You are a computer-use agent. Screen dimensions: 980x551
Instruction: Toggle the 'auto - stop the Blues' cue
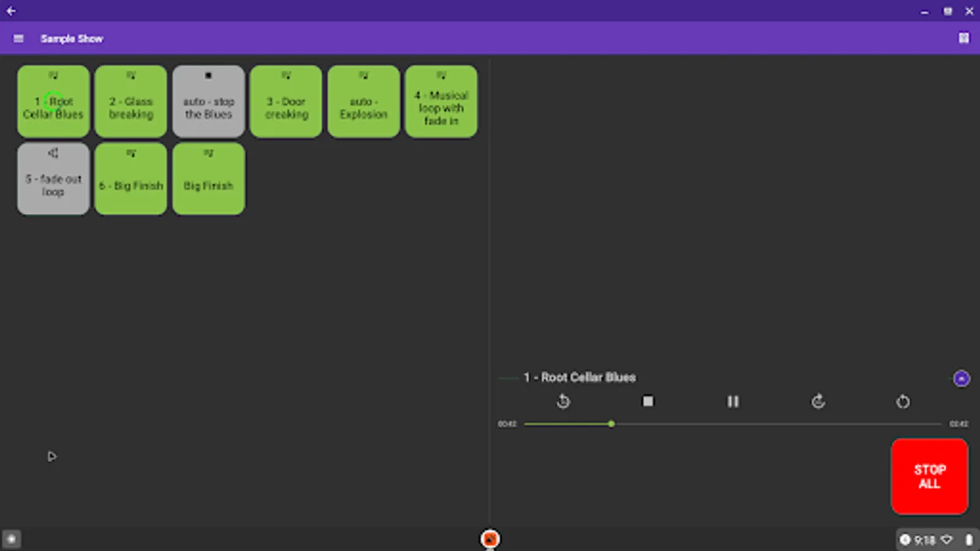point(208,101)
